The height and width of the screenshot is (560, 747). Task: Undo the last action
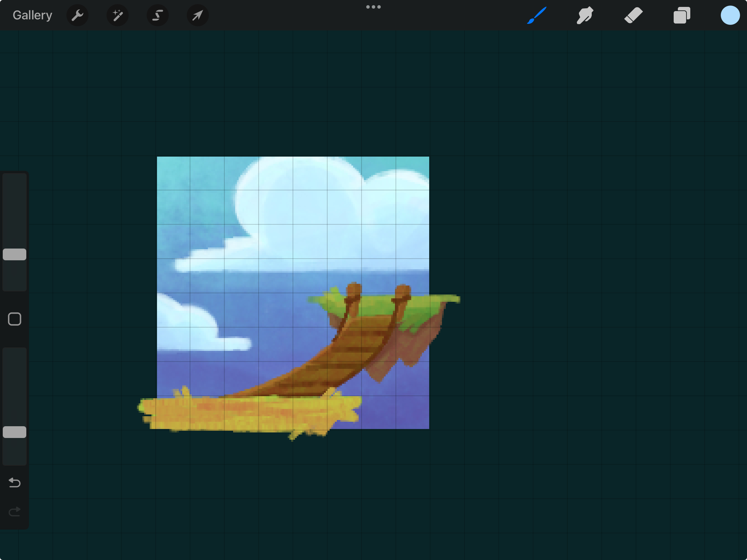click(x=15, y=483)
